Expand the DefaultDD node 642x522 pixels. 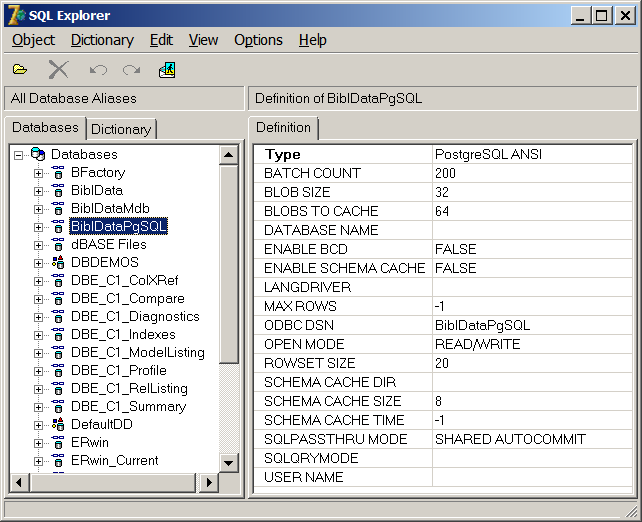[38, 425]
